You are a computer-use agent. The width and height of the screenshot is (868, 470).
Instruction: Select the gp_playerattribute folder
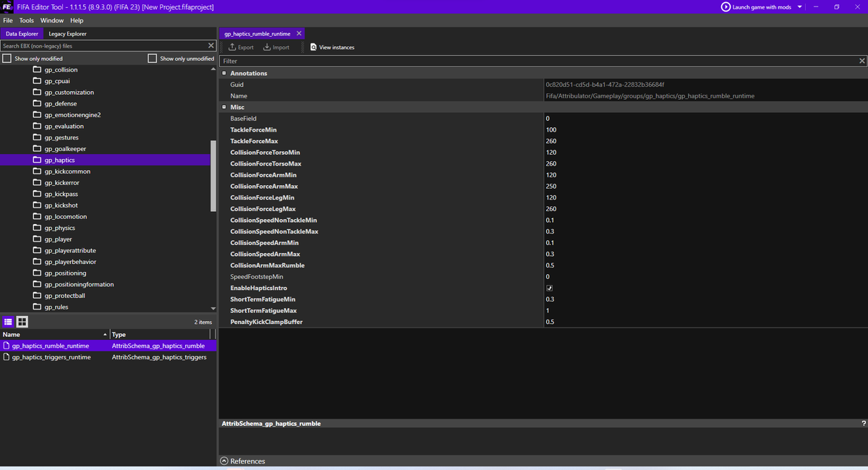click(70, 250)
